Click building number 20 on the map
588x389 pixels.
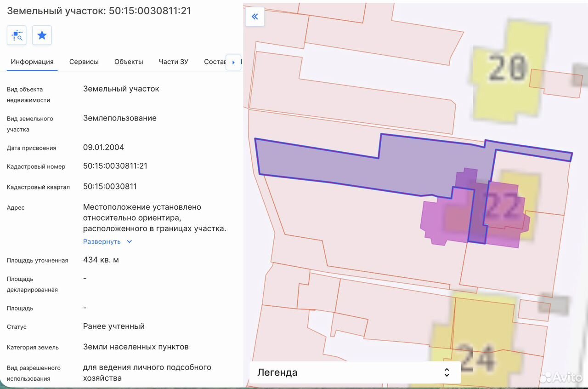click(x=508, y=68)
